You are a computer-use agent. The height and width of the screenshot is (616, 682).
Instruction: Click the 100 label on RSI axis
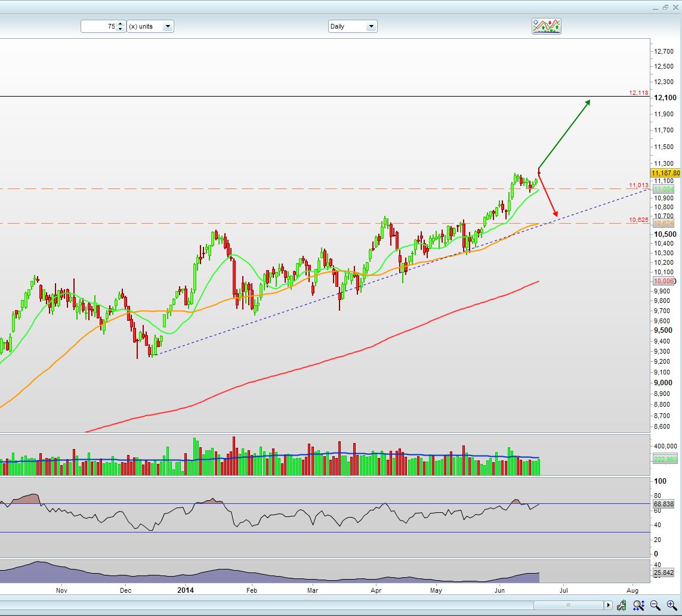[661, 481]
